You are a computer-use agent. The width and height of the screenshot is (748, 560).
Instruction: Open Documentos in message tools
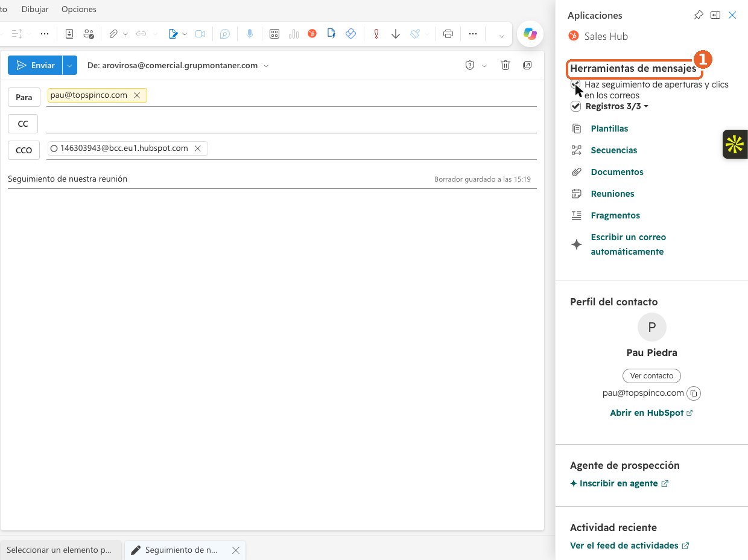617,172
